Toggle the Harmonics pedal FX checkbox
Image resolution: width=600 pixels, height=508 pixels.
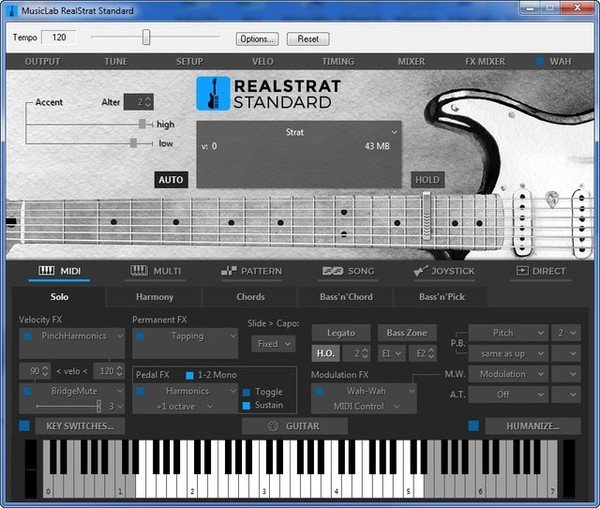(140, 391)
